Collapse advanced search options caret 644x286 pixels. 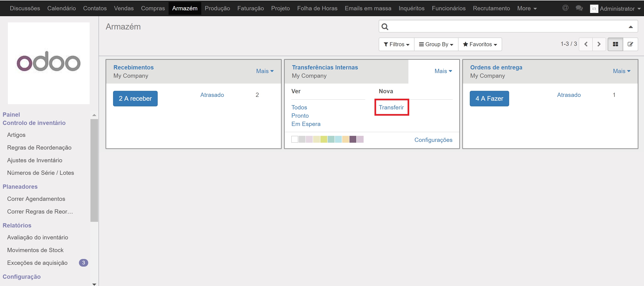[x=630, y=27]
